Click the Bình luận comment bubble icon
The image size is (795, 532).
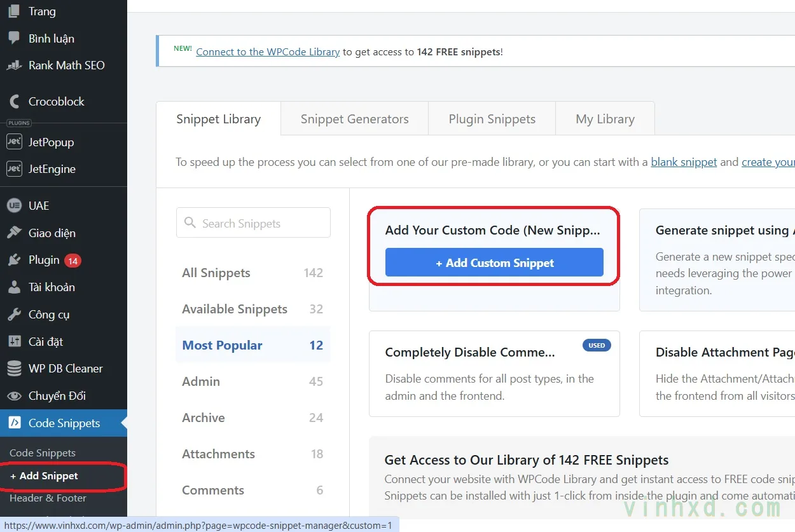[x=14, y=38]
